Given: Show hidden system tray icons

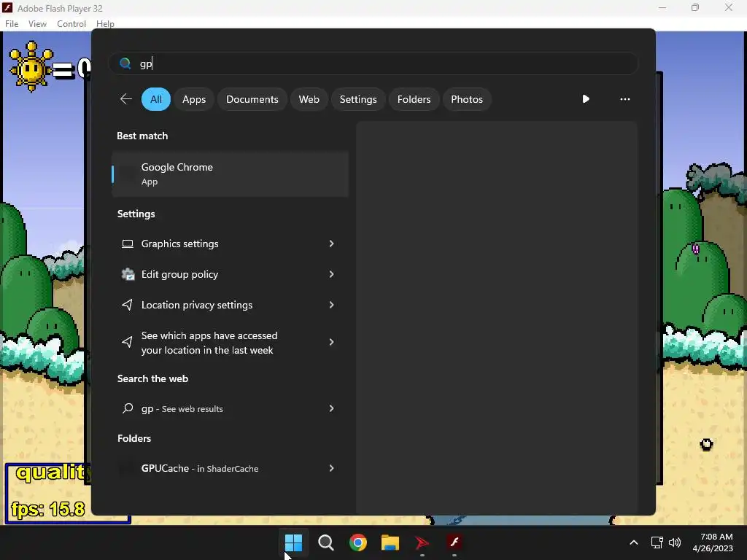Looking at the screenshot, I should (634, 542).
